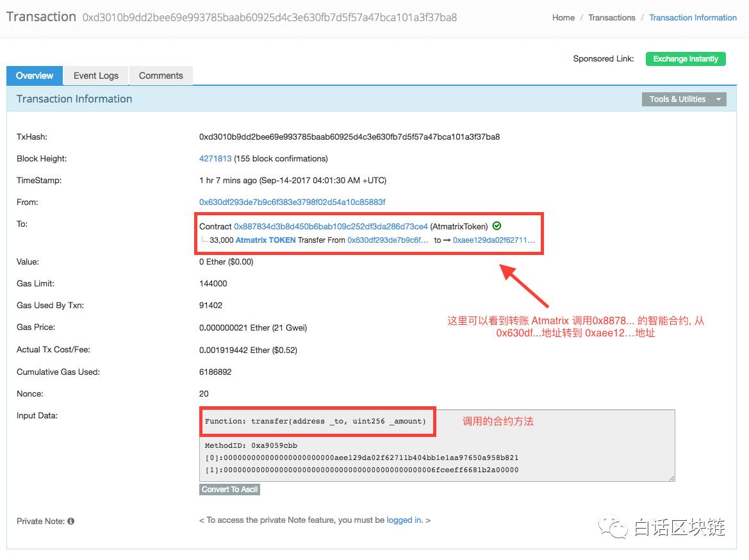The image size is (749, 560).
Task: Select the TxHash value text
Action: pyautogui.click(x=349, y=136)
